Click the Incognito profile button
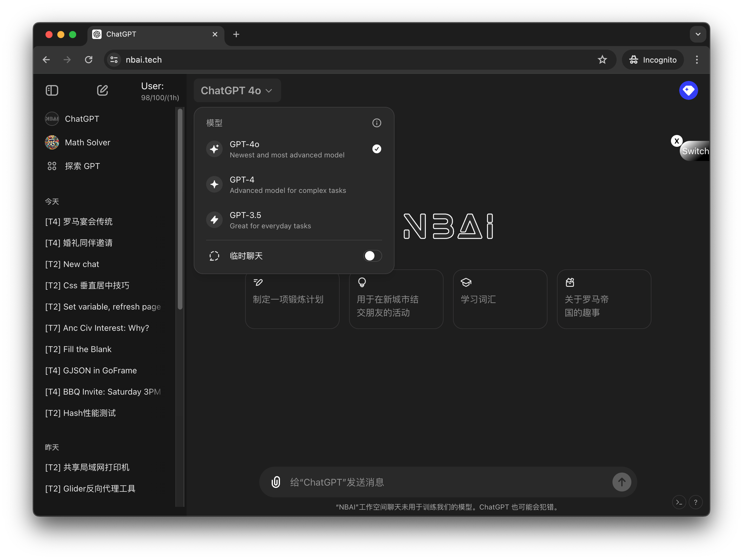 [x=653, y=60]
